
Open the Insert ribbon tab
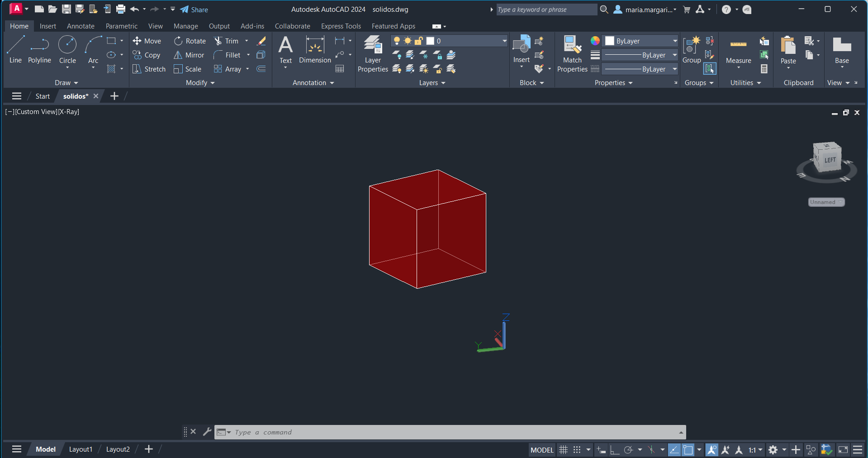point(48,26)
